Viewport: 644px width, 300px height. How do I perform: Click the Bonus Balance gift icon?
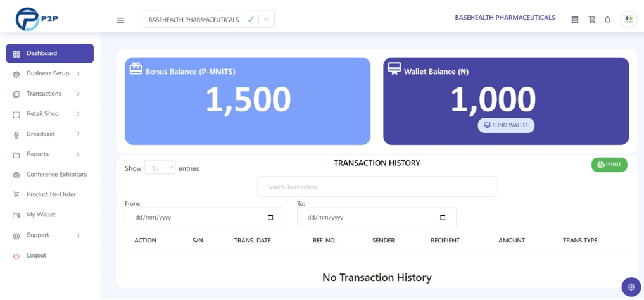pyautogui.click(x=136, y=68)
